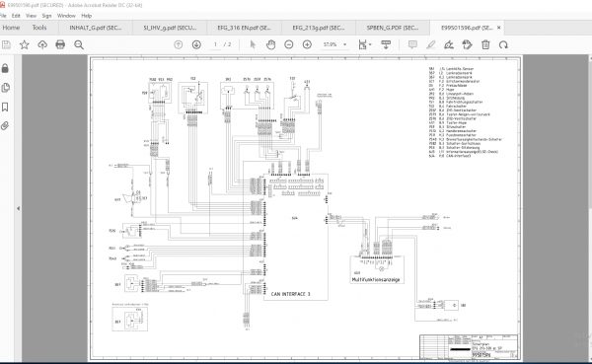
Task: Switch to the EFG_213g.pdf tab
Action: pyautogui.click(x=319, y=28)
